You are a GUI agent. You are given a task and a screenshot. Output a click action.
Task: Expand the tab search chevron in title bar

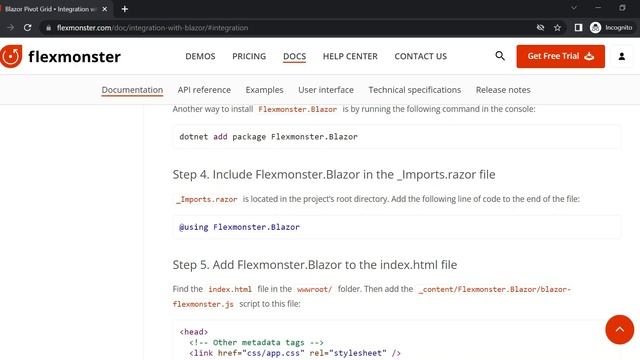(x=574, y=8)
